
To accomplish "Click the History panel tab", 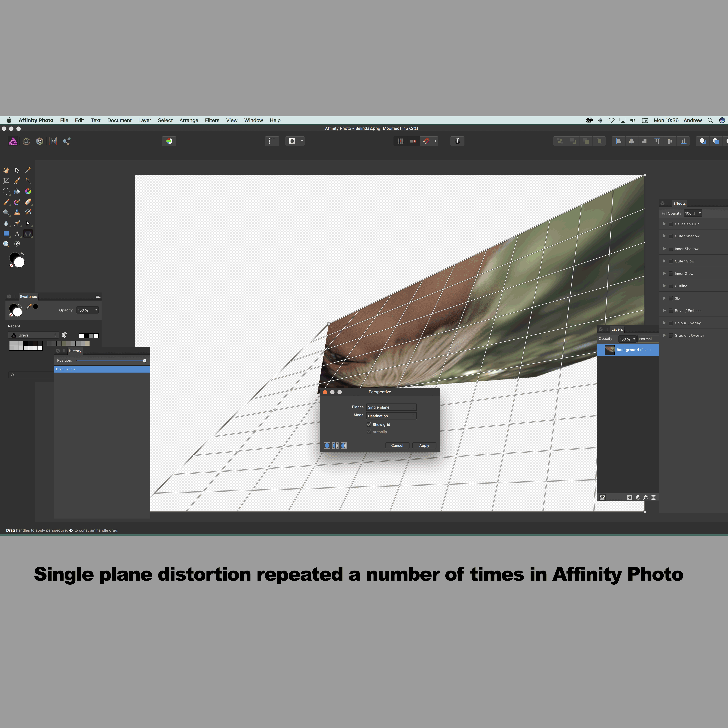I will pos(75,351).
